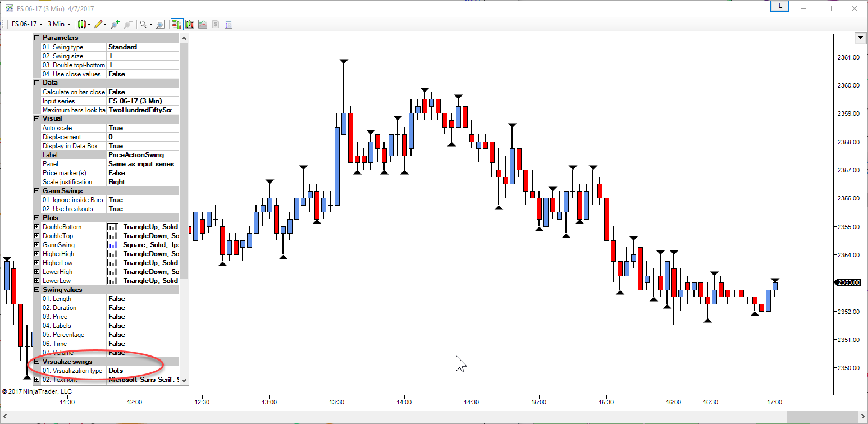Click the scroll down arrow of property grid
The image size is (868, 424).
click(184, 380)
